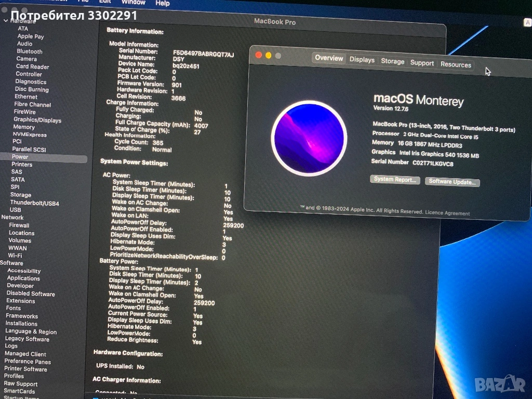The width and height of the screenshot is (532, 399).
Task: Select Bluetooth in the Hardware list
Action: coord(30,51)
